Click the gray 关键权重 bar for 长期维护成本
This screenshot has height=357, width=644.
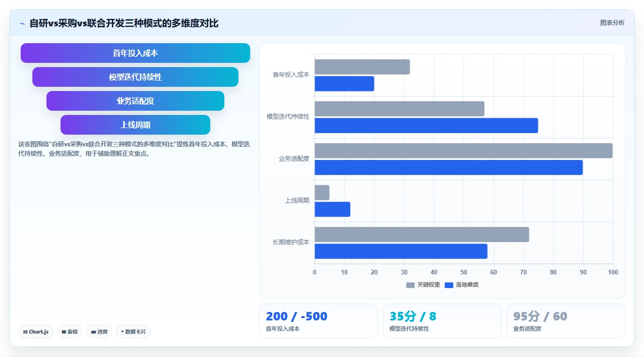pos(422,235)
